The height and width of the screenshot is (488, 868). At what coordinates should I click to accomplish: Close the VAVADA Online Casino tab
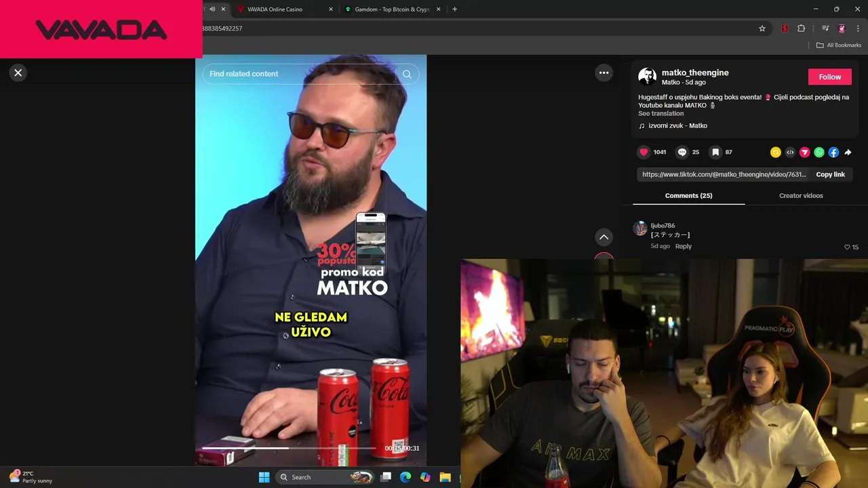tap(331, 9)
